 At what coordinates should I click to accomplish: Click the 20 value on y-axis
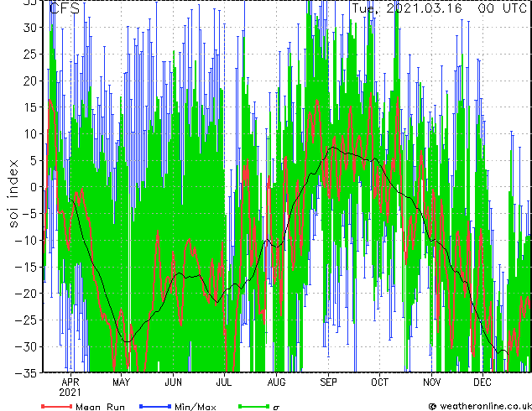point(30,81)
